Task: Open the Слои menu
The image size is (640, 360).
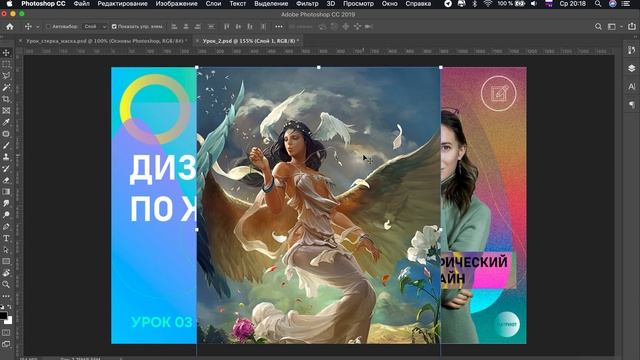Action: [213, 4]
